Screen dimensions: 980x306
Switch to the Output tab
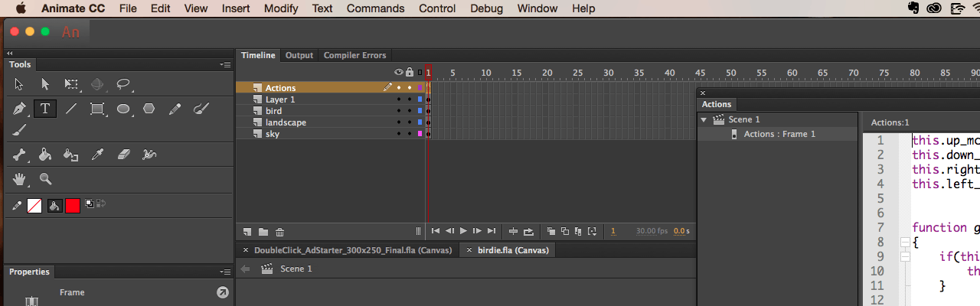[299, 55]
